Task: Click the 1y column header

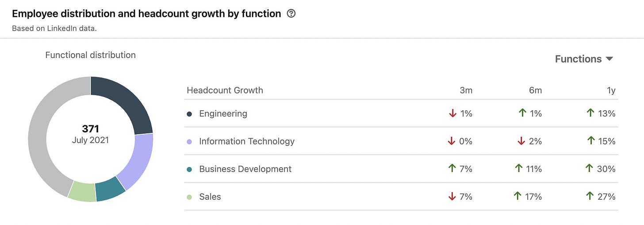Action: (611, 90)
